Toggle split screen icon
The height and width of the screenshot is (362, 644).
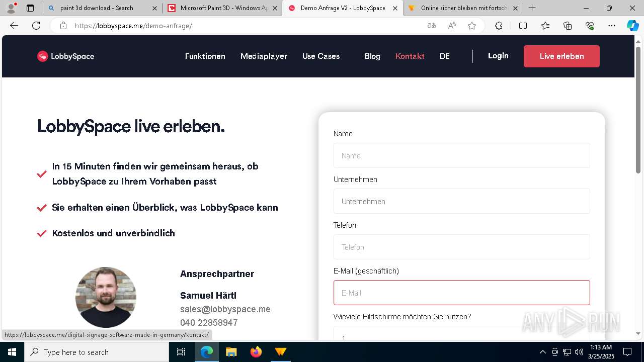pyautogui.click(x=523, y=26)
